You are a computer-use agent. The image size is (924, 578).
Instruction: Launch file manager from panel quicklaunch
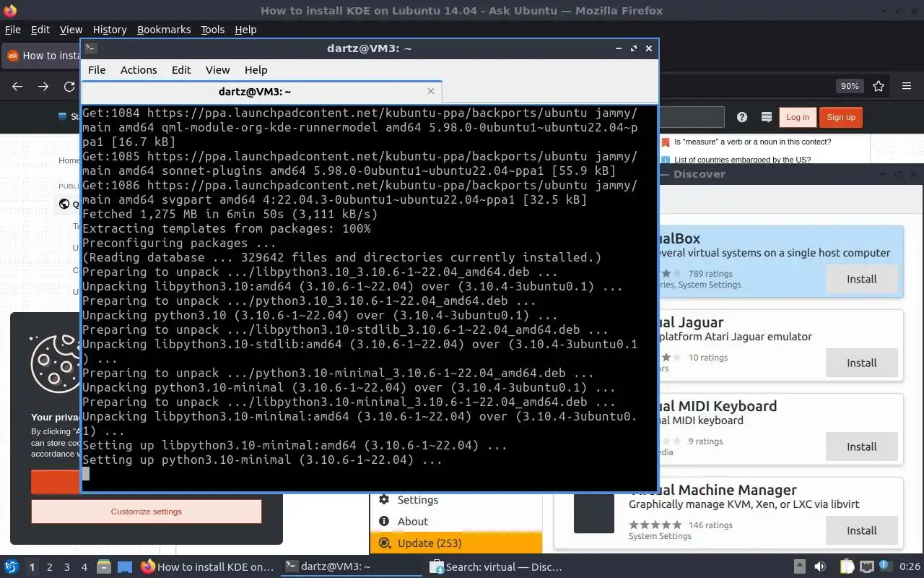(104, 567)
